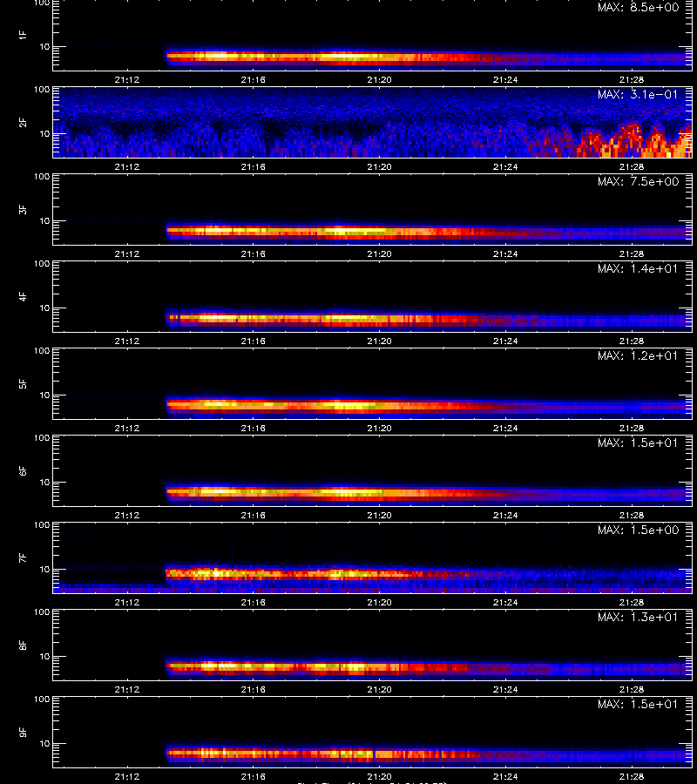Image resolution: width=697 pixels, height=784 pixels.
Task: Click 21:20 time label below the 2F panel
Action: tap(380, 166)
